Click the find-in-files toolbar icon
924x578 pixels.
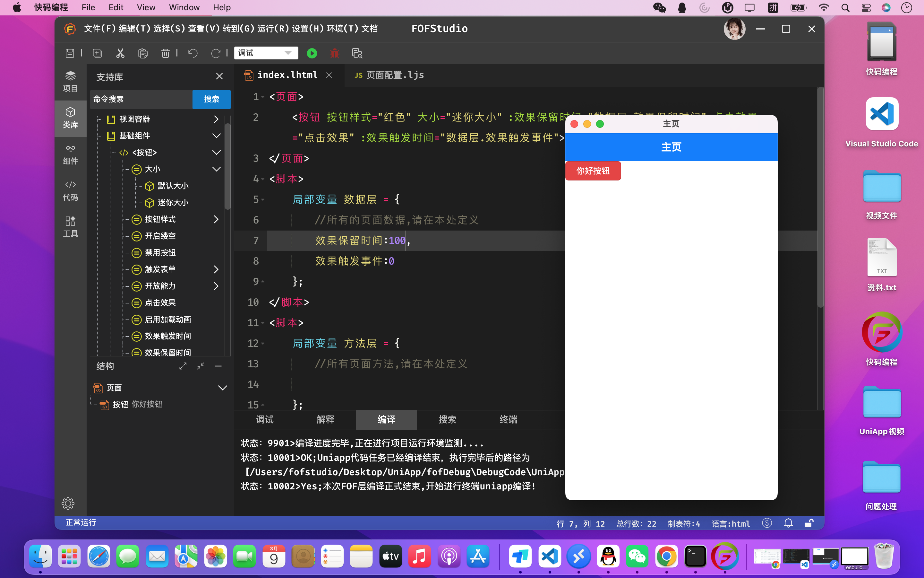click(x=357, y=53)
